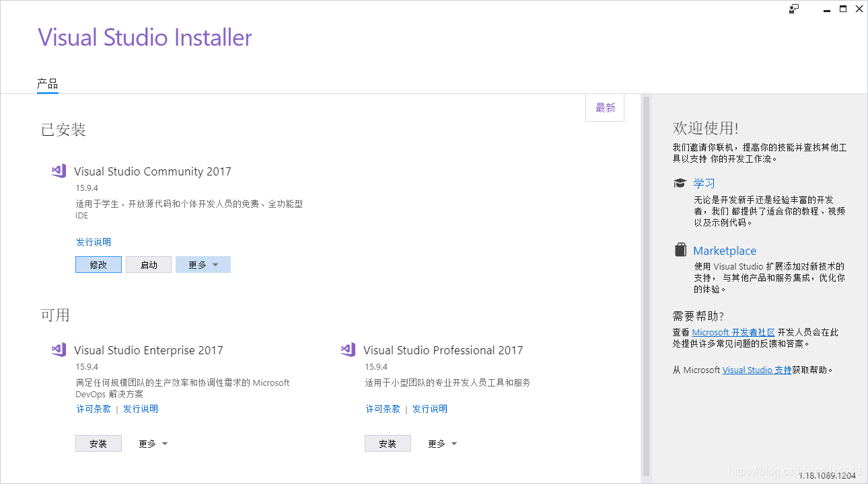Install Visual Studio Professional 2017 via 安装 button
The width and height of the screenshot is (868, 484).
point(388,443)
